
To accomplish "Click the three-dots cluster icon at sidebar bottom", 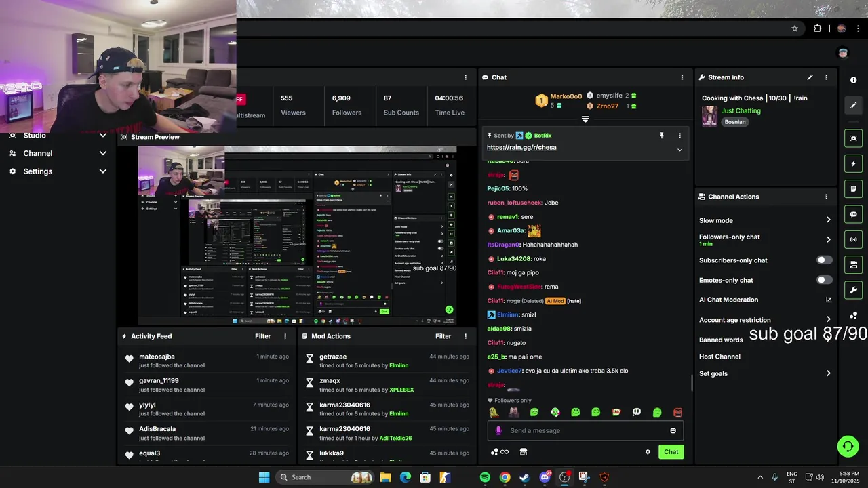I will point(853,316).
